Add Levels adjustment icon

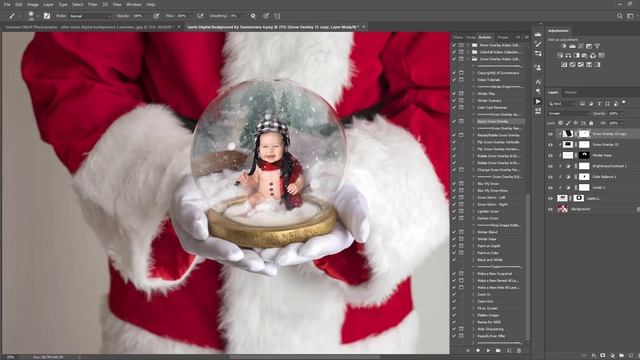tap(572, 46)
